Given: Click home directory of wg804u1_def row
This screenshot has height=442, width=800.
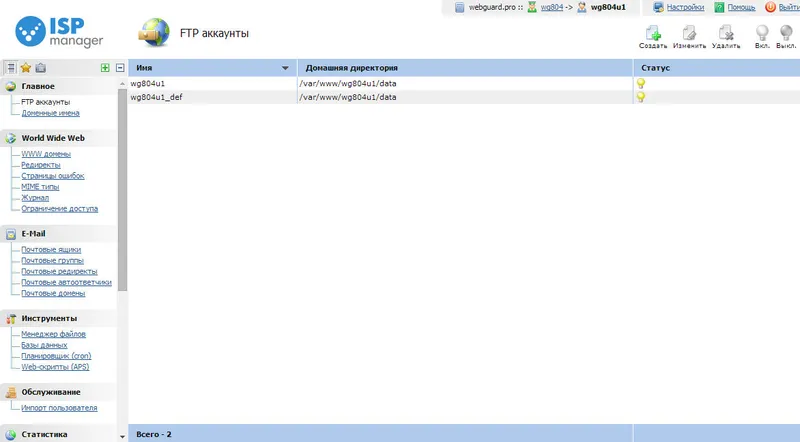Looking at the screenshot, I should [348, 97].
